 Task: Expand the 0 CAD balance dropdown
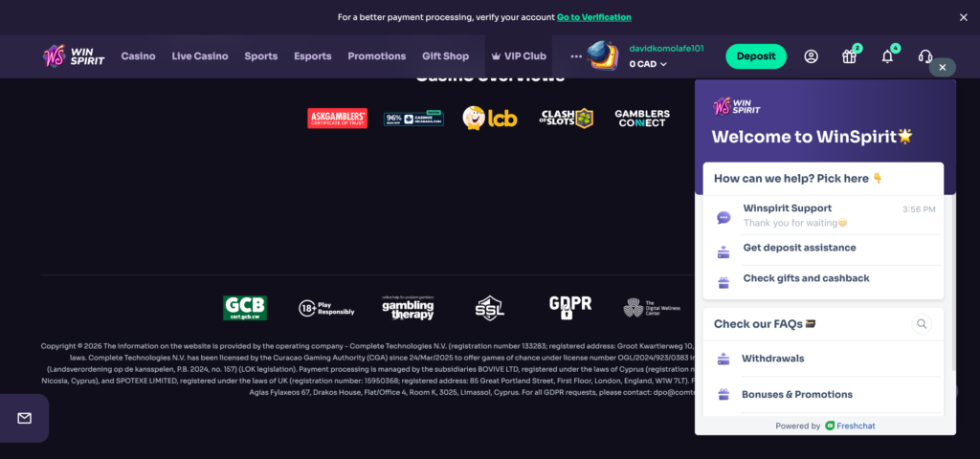pyautogui.click(x=648, y=64)
